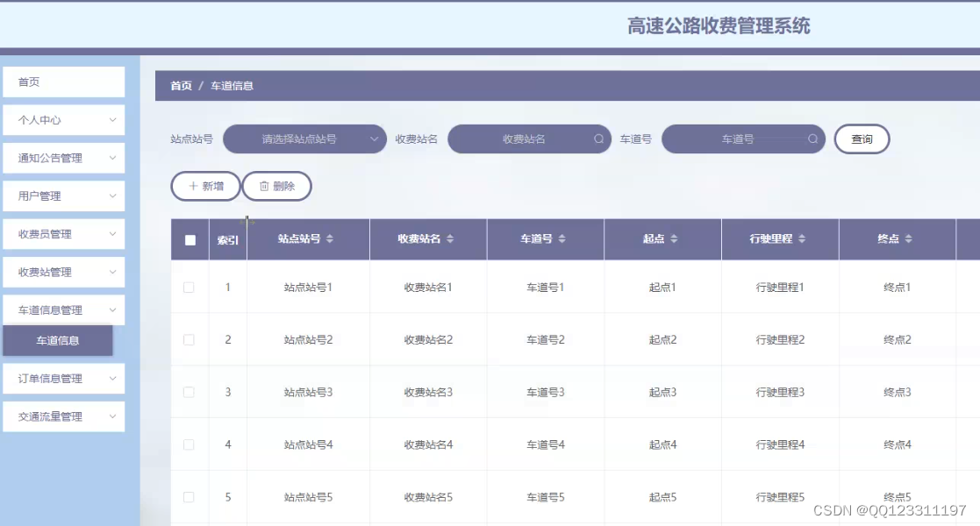This screenshot has height=526, width=980.
Task: Expand 用户管理 sidebar menu
Action: tap(64, 196)
